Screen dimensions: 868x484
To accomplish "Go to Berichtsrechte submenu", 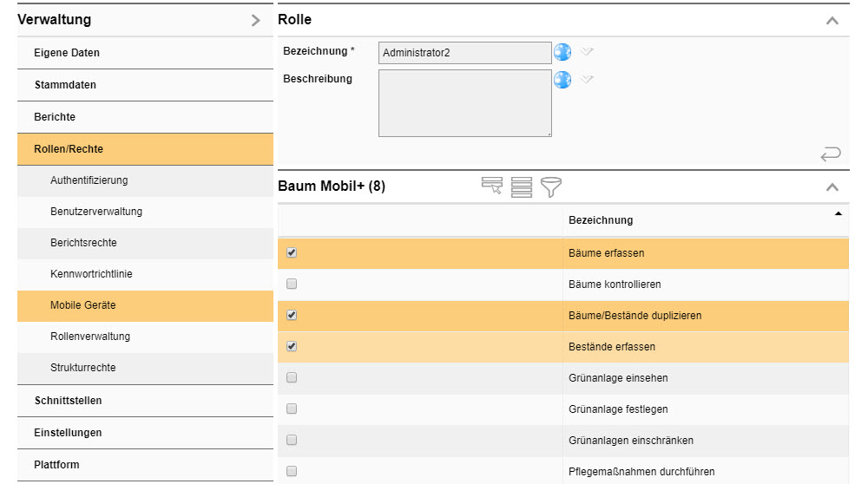I will tap(145, 243).
